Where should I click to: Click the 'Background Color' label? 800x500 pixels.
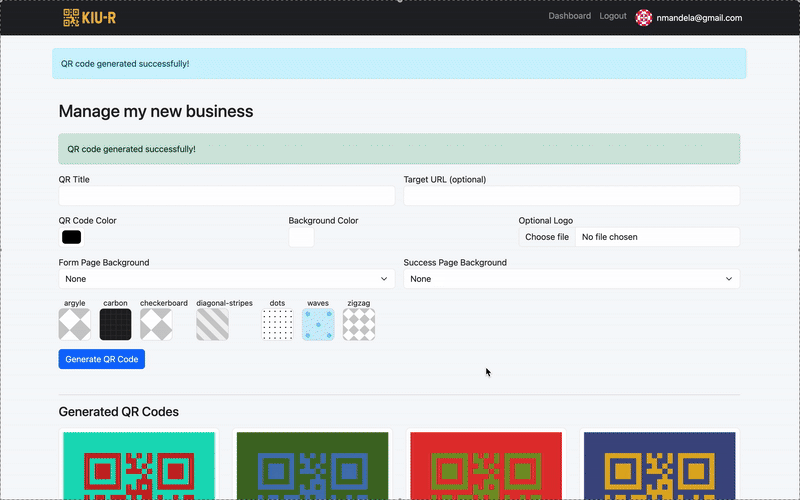(323, 220)
